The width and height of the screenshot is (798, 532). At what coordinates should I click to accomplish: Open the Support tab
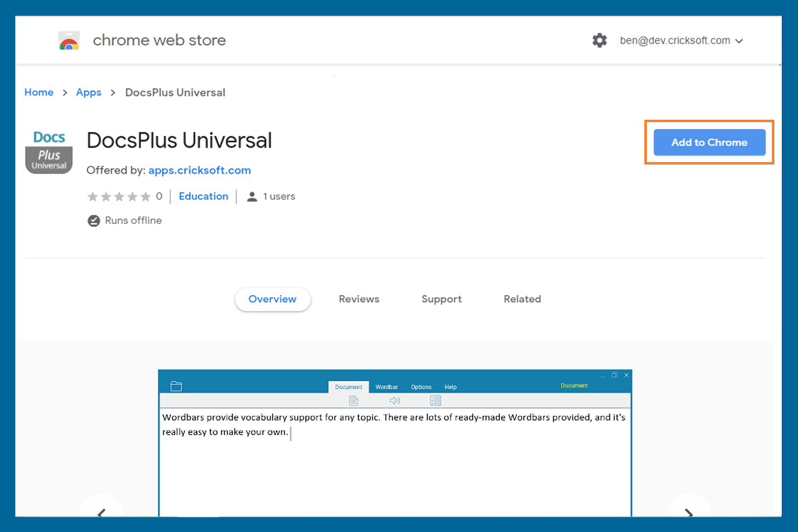click(441, 299)
